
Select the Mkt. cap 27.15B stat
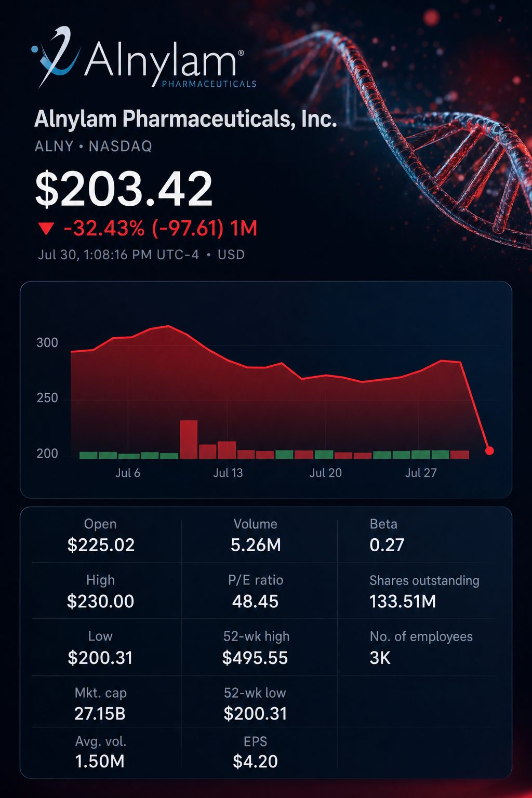coord(100,704)
